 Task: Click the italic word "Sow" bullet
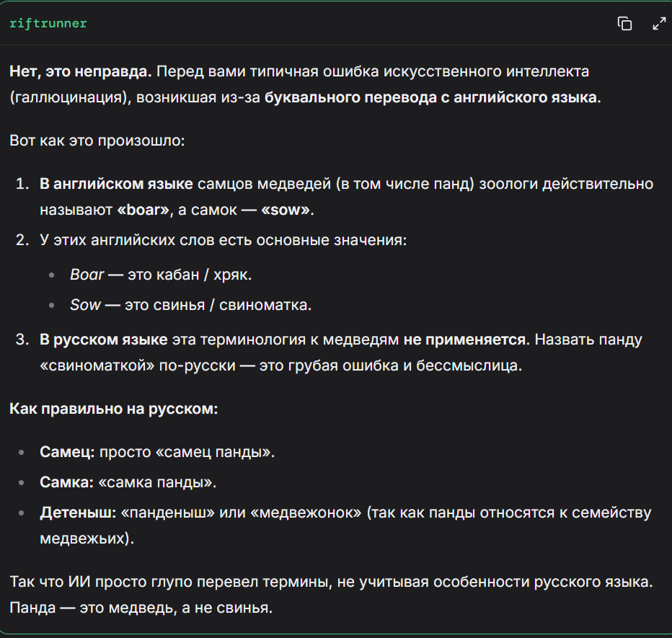85,305
